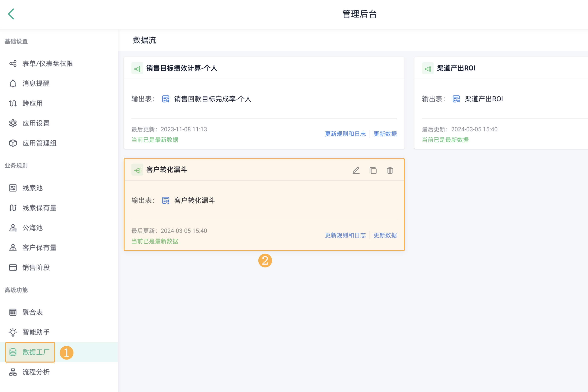Open 公海池 in sidebar
588x392 pixels.
(32, 228)
